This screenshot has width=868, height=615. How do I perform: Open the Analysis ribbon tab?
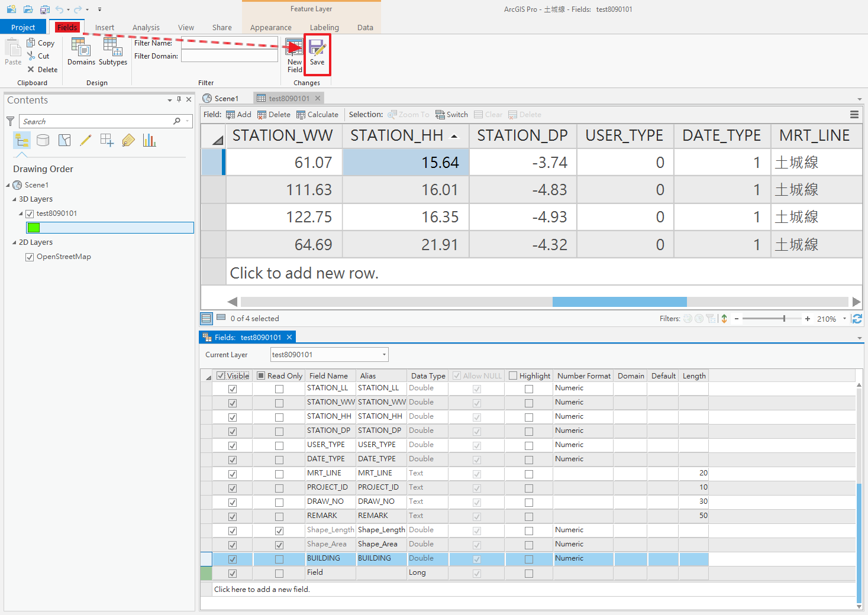tap(146, 27)
